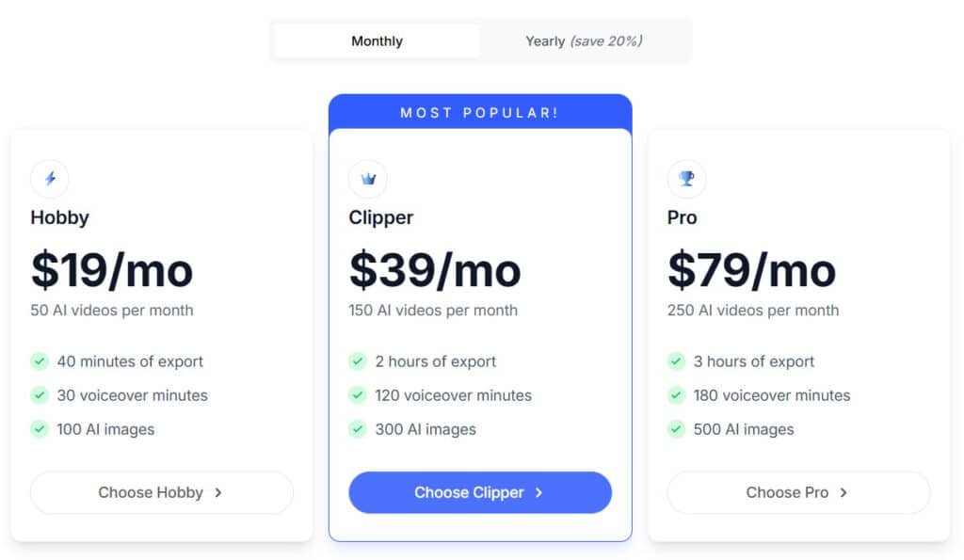
Task: Click checkmark next to 120 voiceover minutes
Action: coord(357,394)
